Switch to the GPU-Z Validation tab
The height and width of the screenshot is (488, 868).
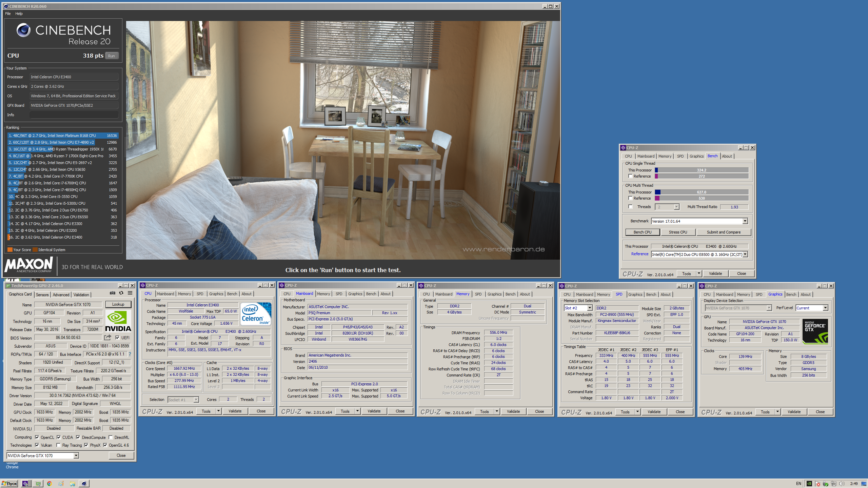[x=81, y=295]
